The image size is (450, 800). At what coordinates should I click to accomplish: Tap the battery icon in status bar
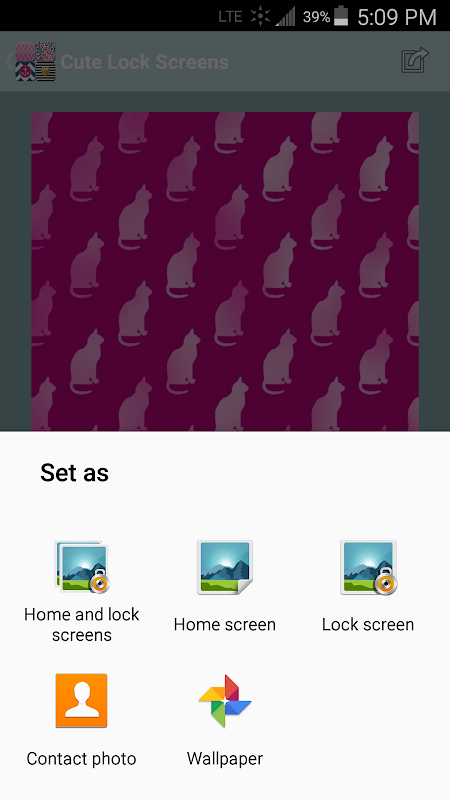[340, 16]
